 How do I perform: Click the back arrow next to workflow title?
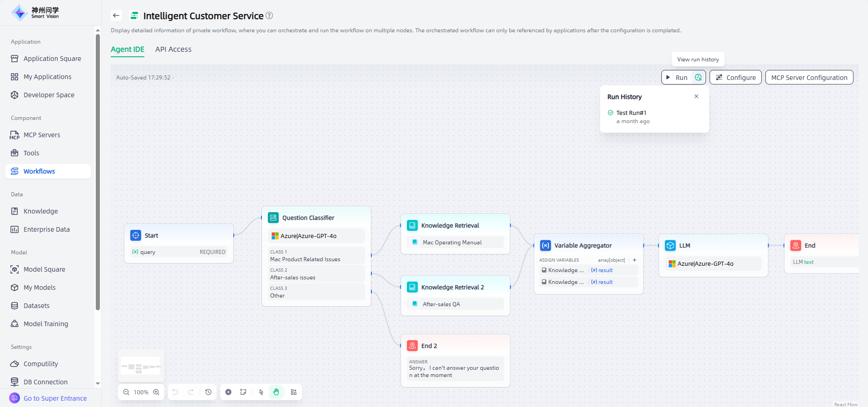[x=116, y=15]
